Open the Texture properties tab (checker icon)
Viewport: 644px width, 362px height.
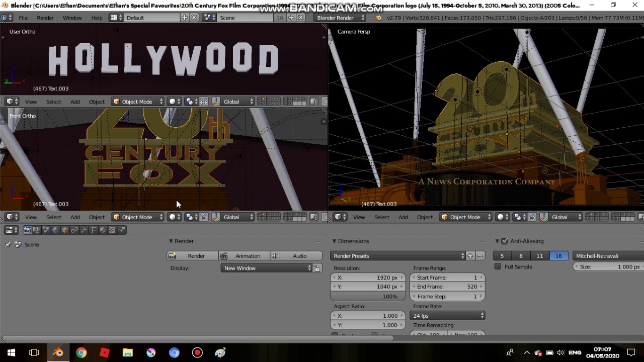pyautogui.click(x=112, y=230)
